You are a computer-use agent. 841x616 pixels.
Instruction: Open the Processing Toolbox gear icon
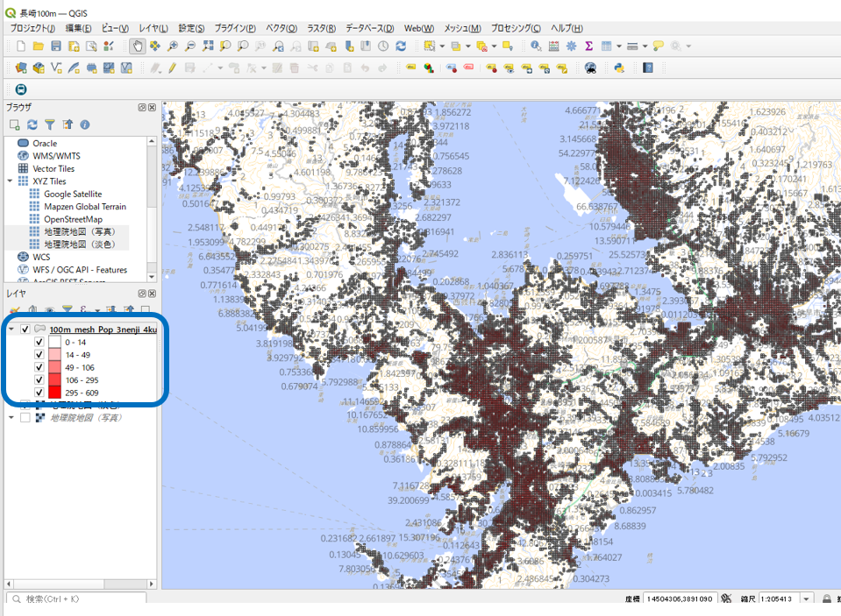[571, 46]
